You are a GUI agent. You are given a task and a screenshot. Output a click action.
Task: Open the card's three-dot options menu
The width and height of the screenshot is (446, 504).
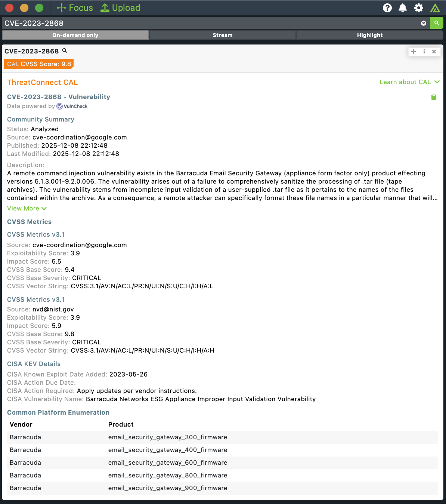[424, 52]
